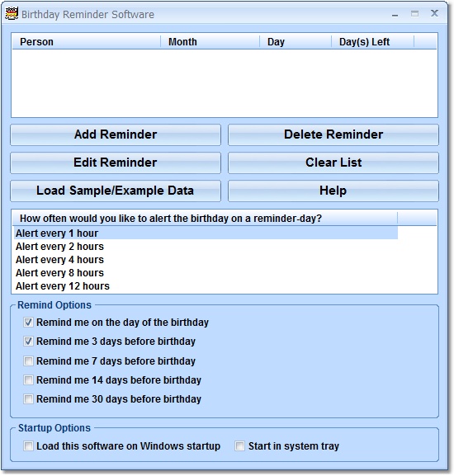Choose Alert every 12 hours

[206, 286]
